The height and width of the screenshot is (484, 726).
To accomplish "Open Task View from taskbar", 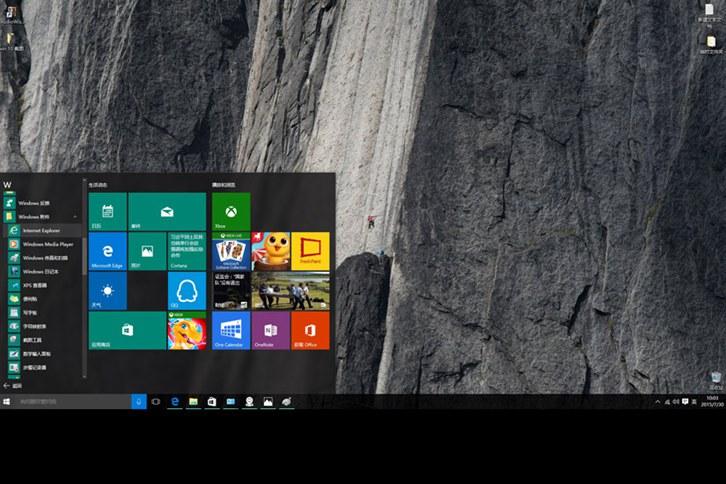I will point(156,402).
